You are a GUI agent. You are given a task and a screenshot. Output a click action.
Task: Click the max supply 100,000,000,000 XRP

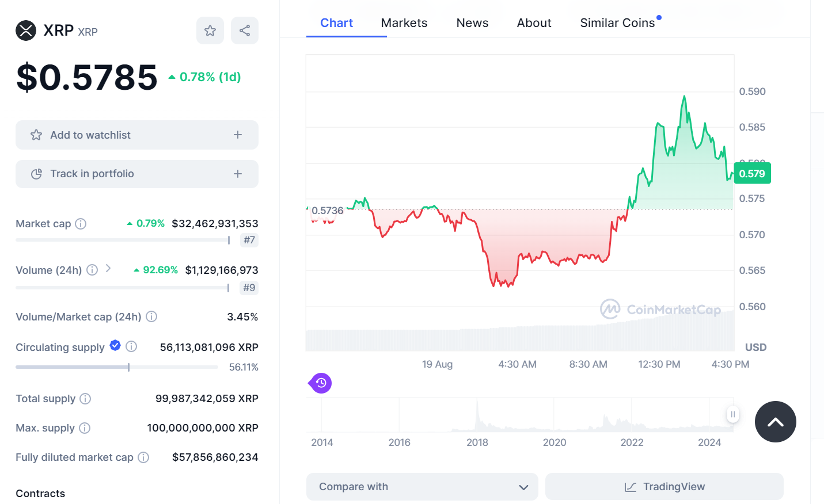click(x=203, y=427)
